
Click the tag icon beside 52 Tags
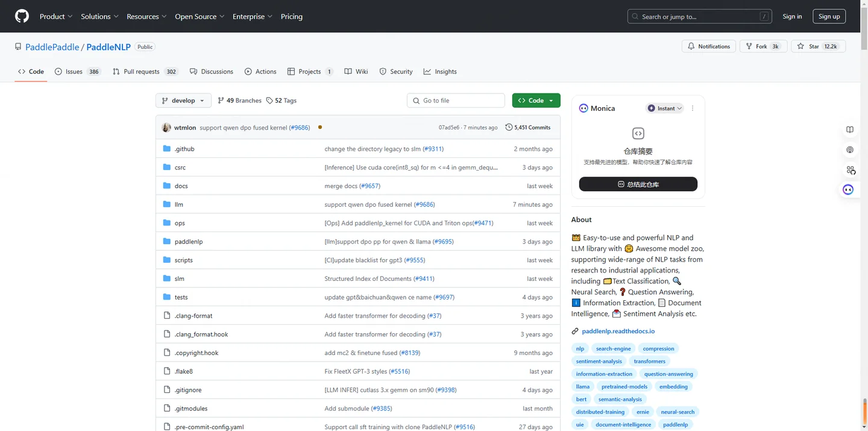pos(269,101)
